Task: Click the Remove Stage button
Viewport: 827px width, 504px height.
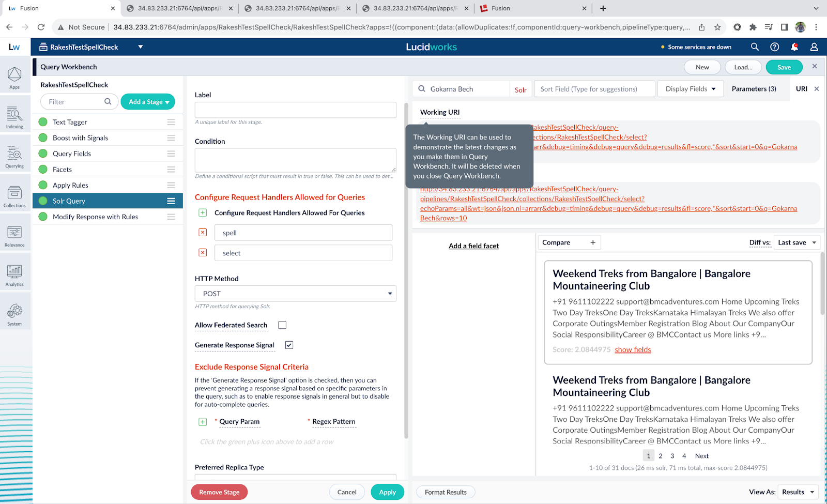Action: click(219, 492)
